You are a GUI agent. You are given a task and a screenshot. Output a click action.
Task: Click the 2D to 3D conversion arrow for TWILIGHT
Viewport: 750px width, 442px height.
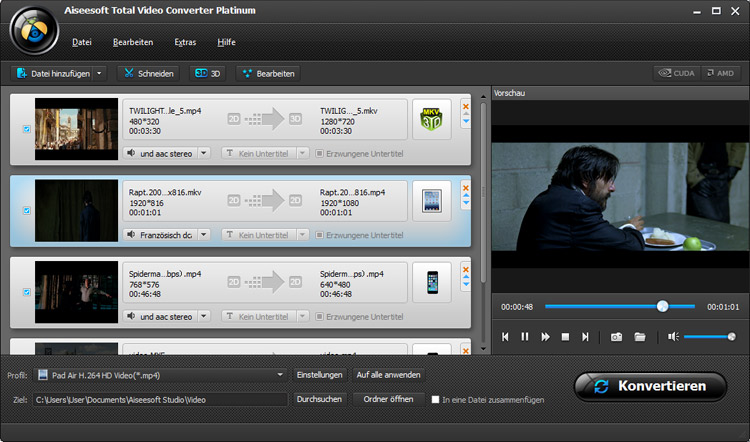click(x=265, y=119)
